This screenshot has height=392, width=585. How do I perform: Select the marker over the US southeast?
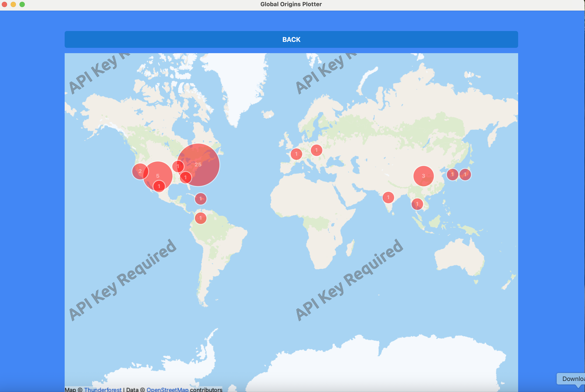coord(185,177)
